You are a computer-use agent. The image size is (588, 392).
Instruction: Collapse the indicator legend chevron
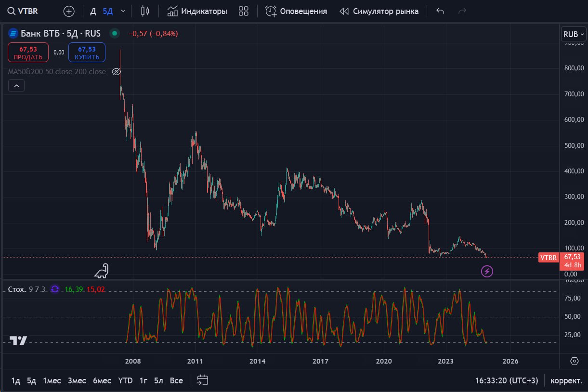click(x=16, y=86)
